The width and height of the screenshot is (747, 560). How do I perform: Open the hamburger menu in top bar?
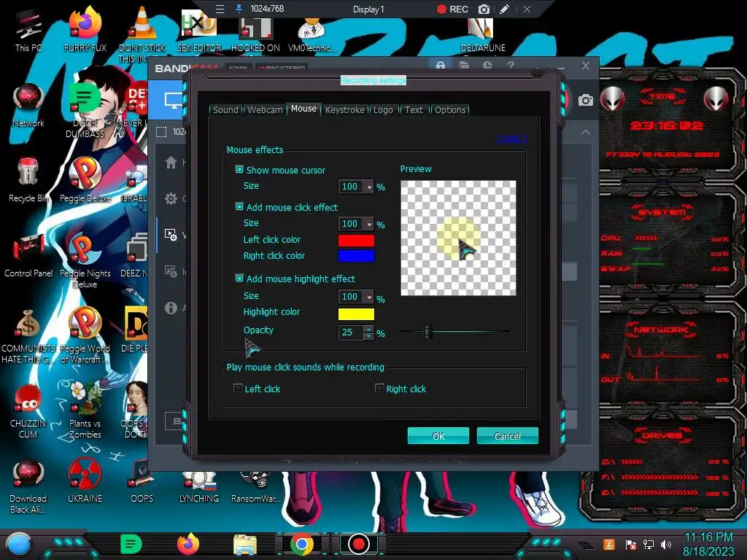(220, 9)
